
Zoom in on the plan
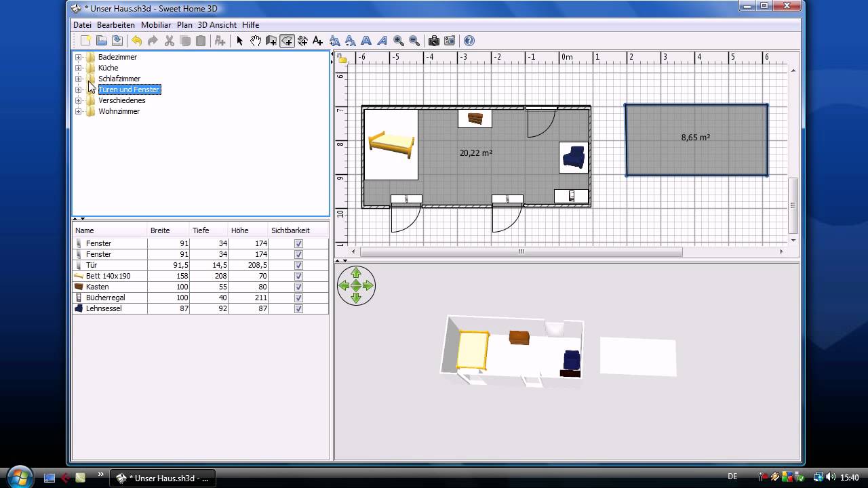pos(399,41)
